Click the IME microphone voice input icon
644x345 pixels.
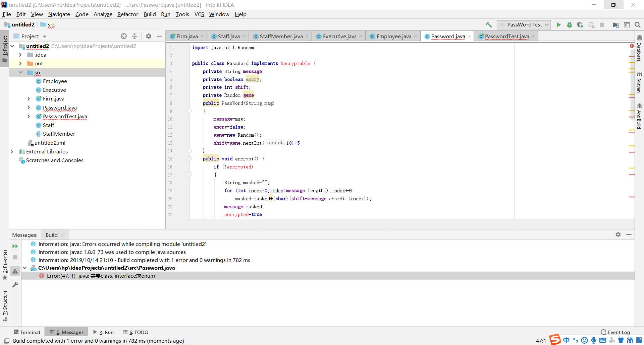594,340
